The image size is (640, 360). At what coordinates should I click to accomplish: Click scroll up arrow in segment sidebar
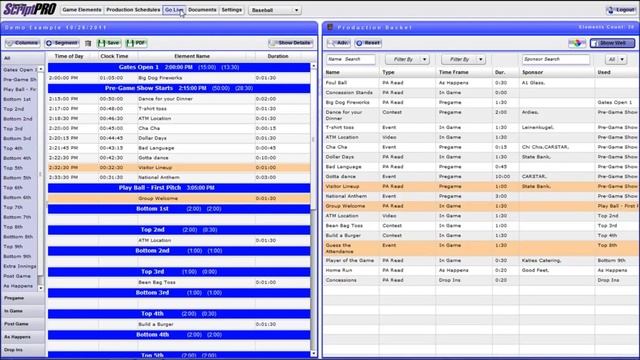(40, 69)
